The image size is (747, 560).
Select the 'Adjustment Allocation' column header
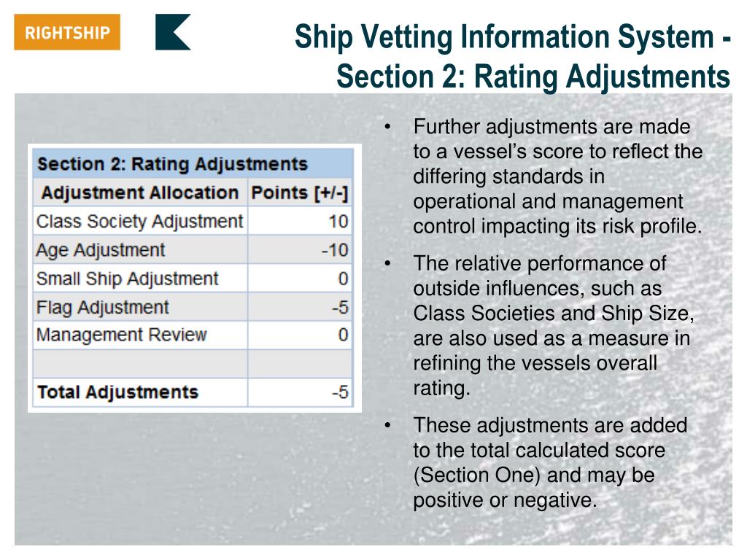click(140, 192)
